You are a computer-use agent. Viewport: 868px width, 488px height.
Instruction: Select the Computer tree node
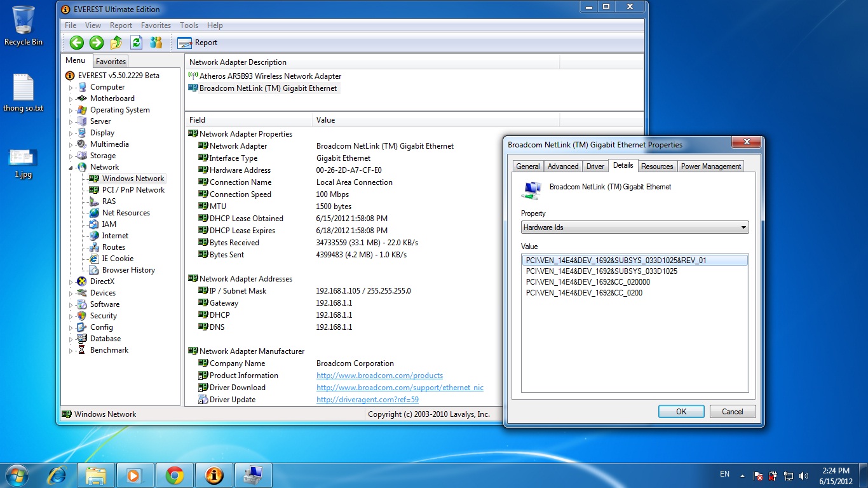(107, 87)
